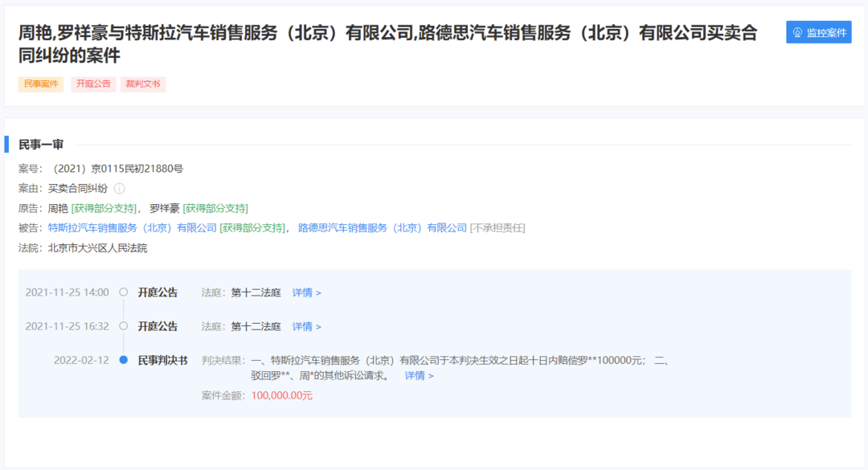This screenshot has height=470, width=868.
Task: Click plaintiff name 罗祥豪
Action: point(165,209)
